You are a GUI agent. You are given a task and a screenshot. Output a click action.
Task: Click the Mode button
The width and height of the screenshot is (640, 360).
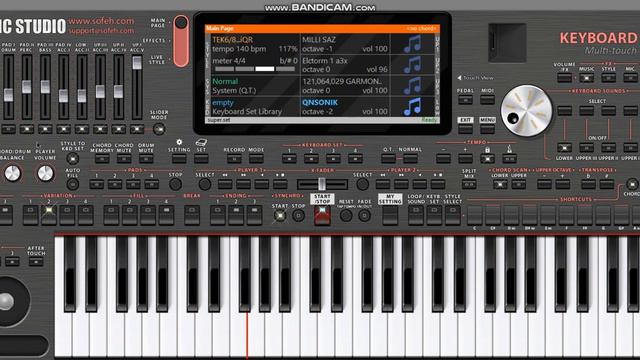click(256, 159)
